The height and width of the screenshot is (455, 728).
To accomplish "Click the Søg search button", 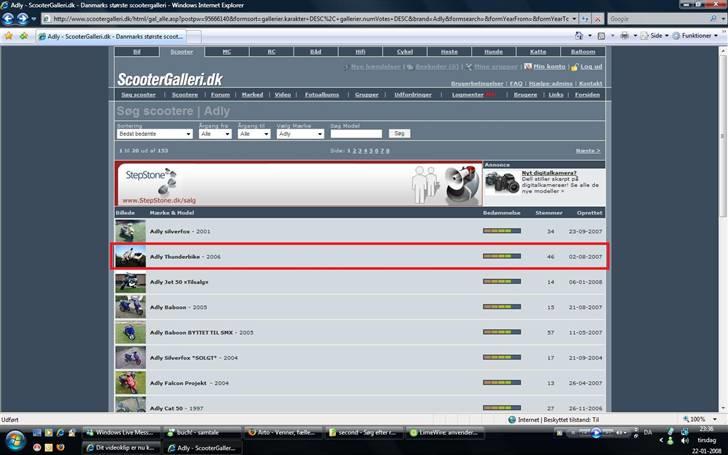I will (399, 134).
